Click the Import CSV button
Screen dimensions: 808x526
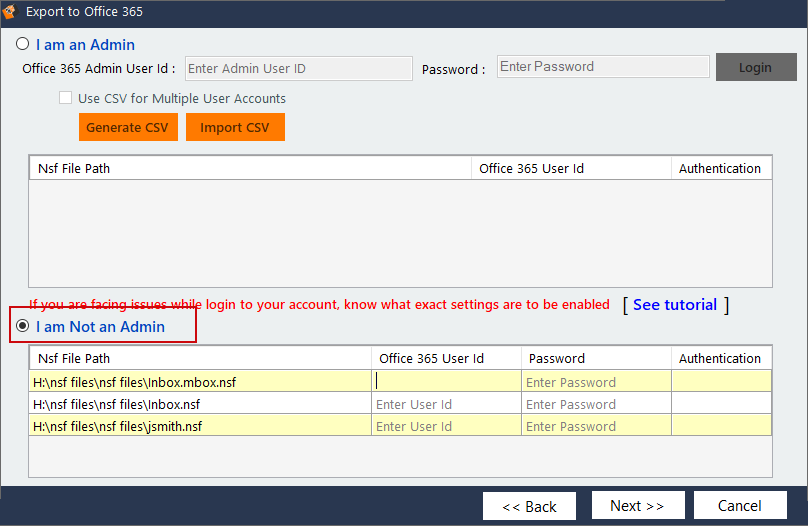coord(235,127)
